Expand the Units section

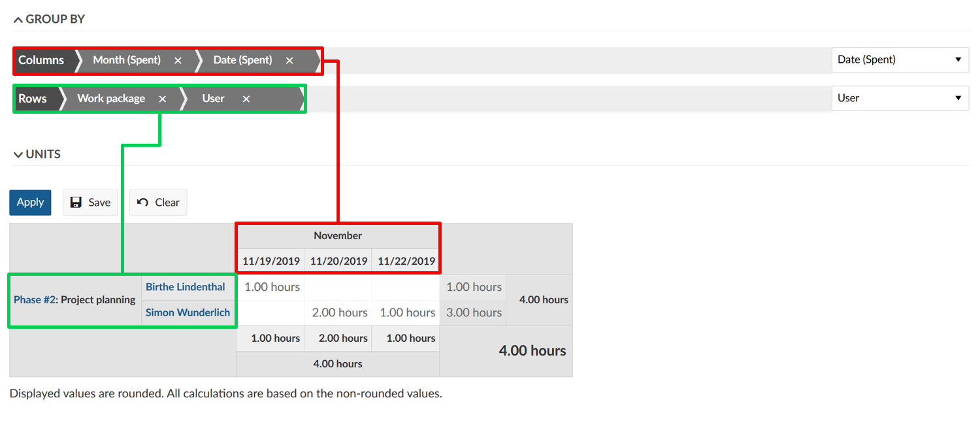coord(37,154)
